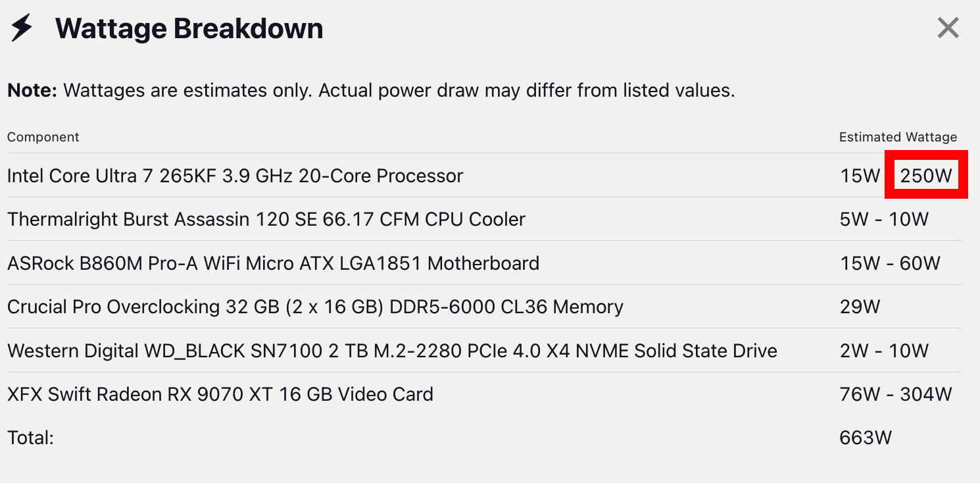Screen dimensions: 980x483
Task: Click the lightning bolt icon
Action: coord(22,28)
